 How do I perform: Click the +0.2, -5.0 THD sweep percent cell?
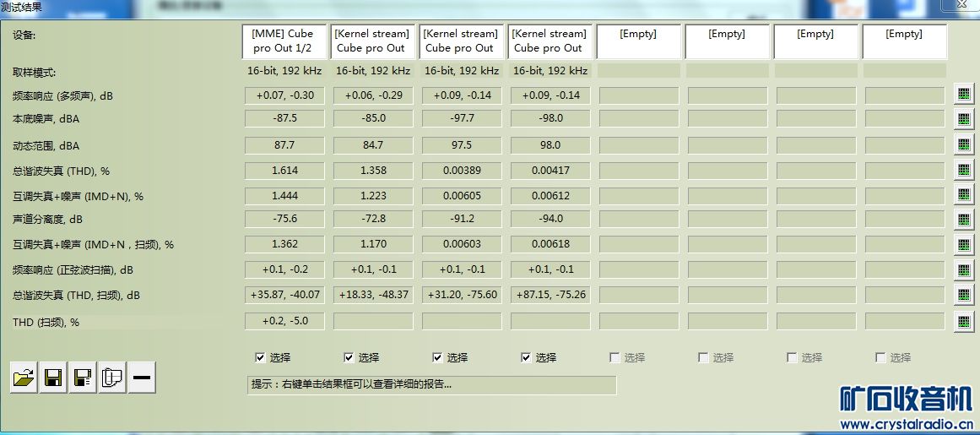285,321
